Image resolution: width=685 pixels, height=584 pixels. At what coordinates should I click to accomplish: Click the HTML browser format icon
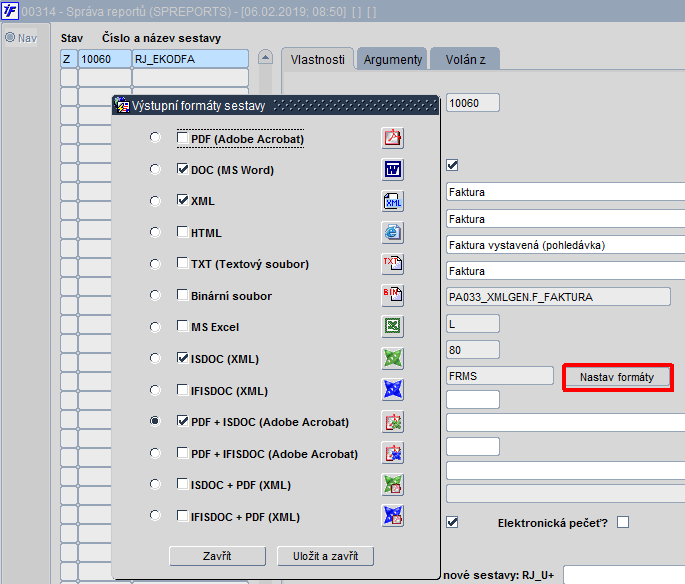pyautogui.click(x=392, y=232)
